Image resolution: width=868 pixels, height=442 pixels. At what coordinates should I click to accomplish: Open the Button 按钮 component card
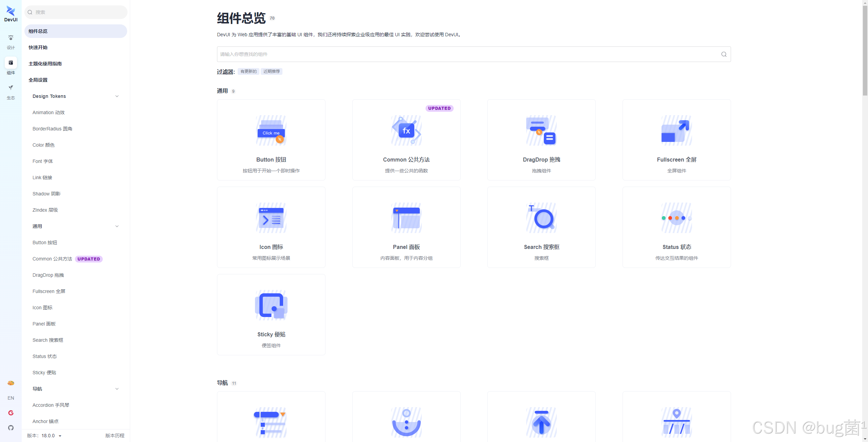coord(271,140)
